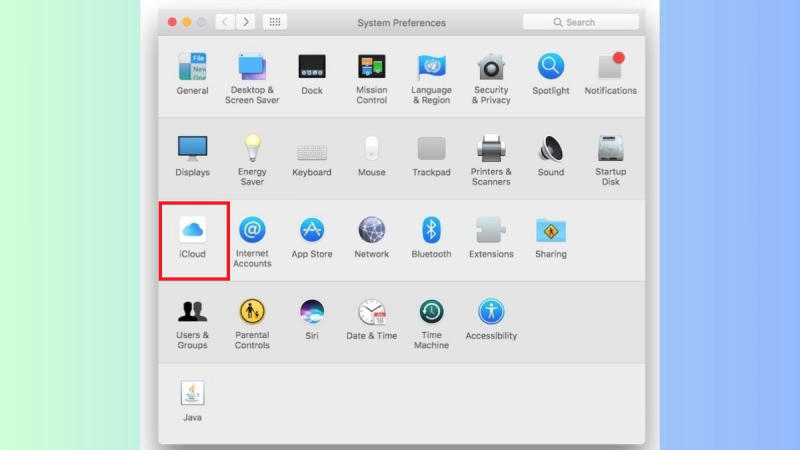Screen dimensions: 800x450
Task: Open Parental Controls pane
Action: coord(252,312)
